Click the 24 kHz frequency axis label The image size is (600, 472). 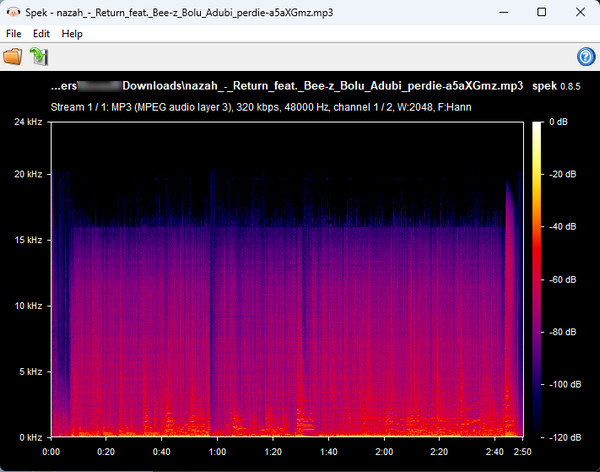[28, 122]
